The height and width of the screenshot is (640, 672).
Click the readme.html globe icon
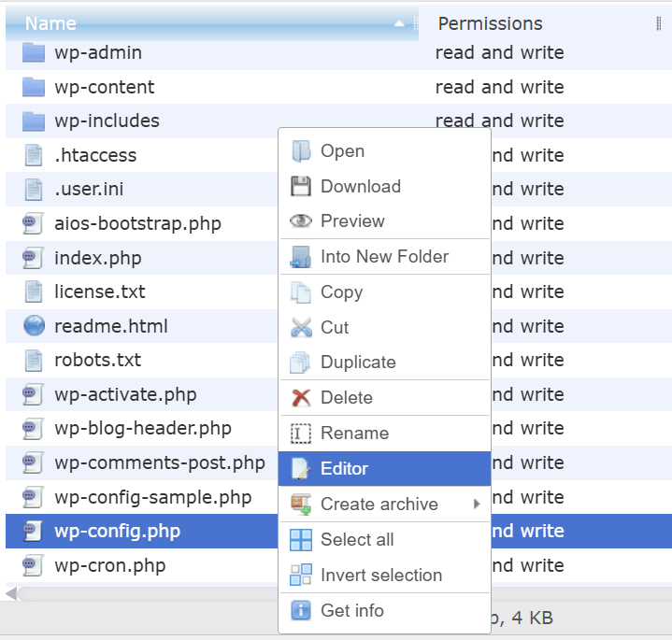pyautogui.click(x=34, y=326)
